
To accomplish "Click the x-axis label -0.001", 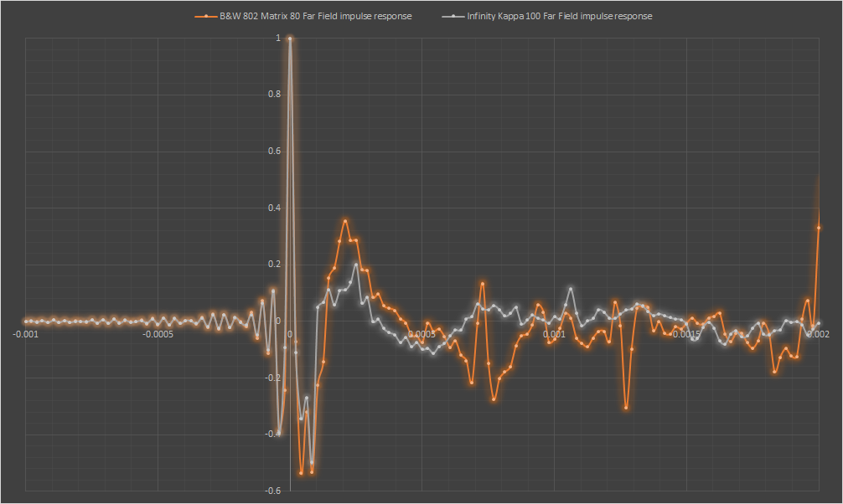I will [25, 334].
